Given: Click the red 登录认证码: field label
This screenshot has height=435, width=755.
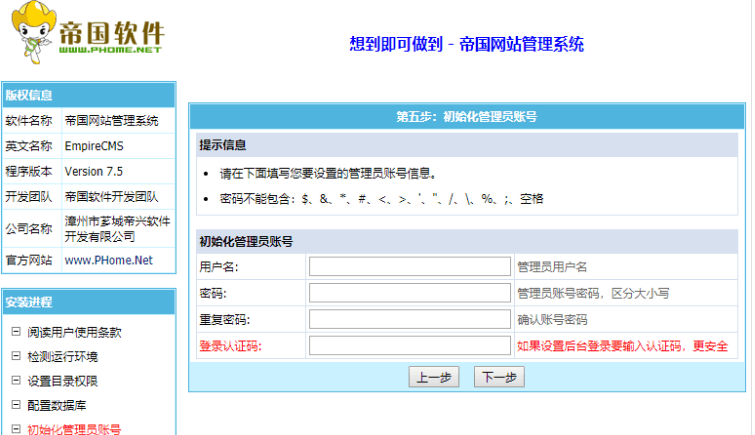Looking at the screenshot, I should click(231, 346).
